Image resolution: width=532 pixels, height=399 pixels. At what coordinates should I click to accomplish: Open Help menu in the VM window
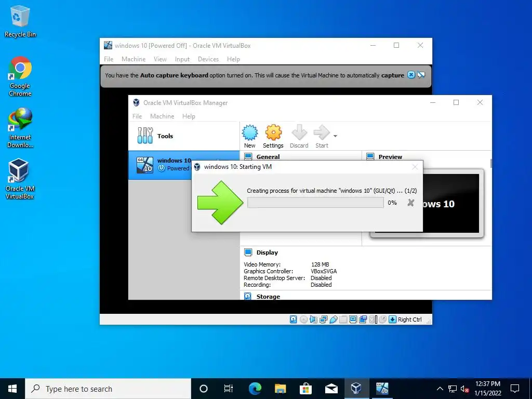(233, 59)
